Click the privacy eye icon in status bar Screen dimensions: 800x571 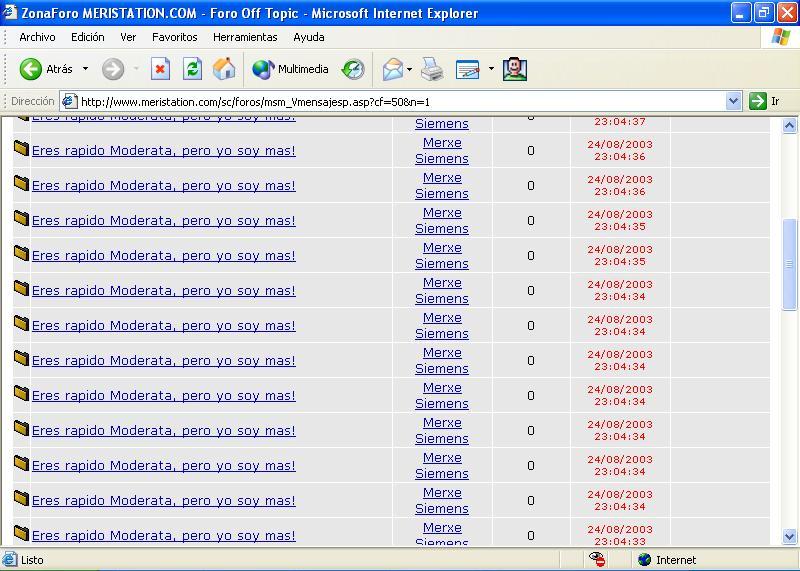pyautogui.click(x=597, y=559)
